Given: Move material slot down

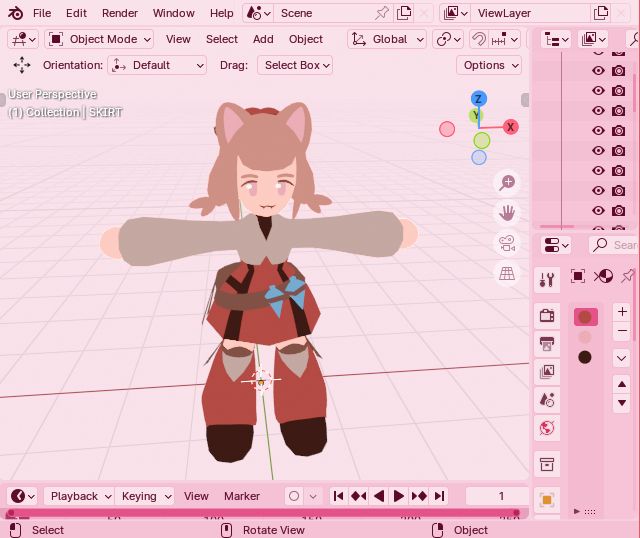Looking at the screenshot, I should [622, 403].
